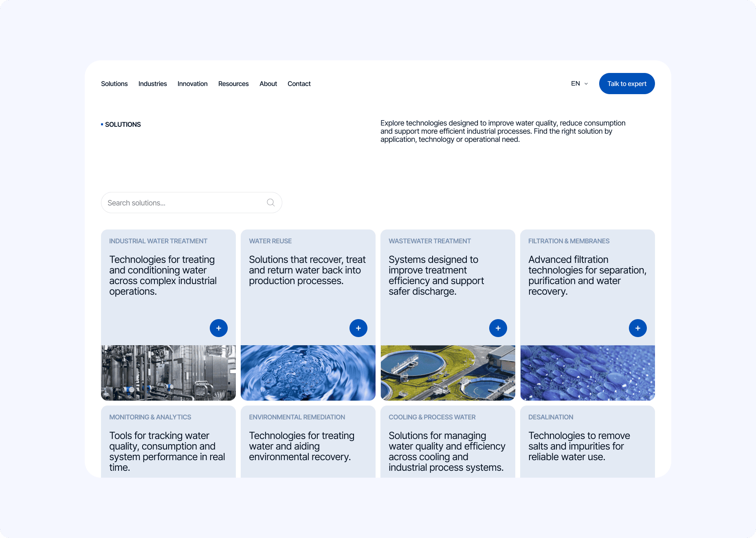Click 'Advanced filtration technologies for separation' text
Image resolution: width=756 pixels, height=538 pixels.
[x=587, y=276]
